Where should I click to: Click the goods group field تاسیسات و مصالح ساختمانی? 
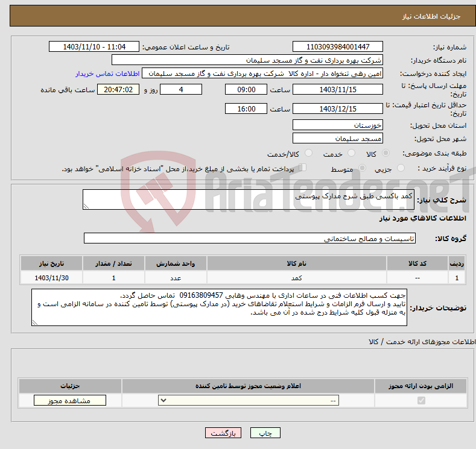[250, 238]
